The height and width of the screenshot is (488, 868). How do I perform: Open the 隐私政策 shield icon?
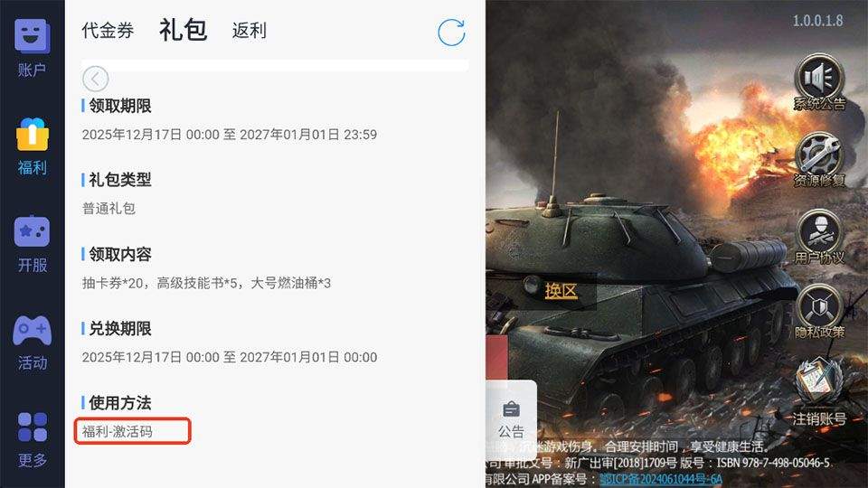coord(820,313)
